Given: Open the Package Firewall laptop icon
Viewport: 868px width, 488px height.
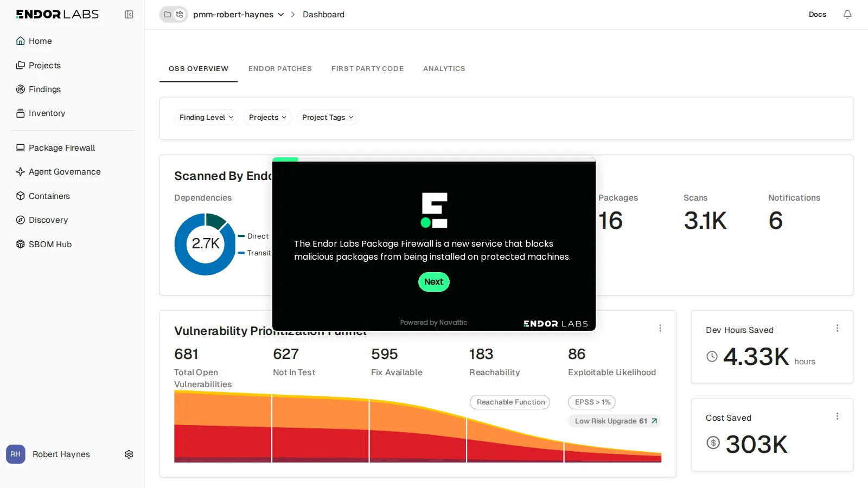Looking at the screenshot, I should click(21, 148).
